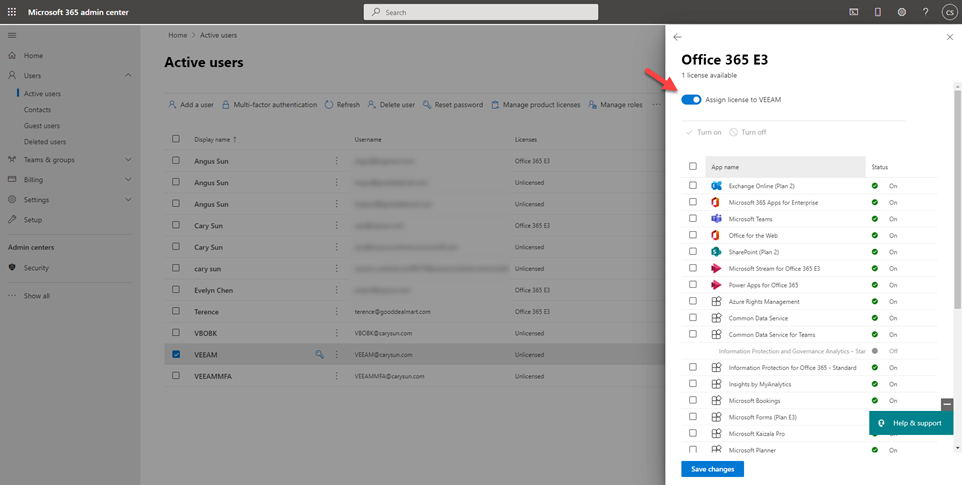Collapse the Users navigation section
This screenshot has height=485, width=962.
click(128, 75)
